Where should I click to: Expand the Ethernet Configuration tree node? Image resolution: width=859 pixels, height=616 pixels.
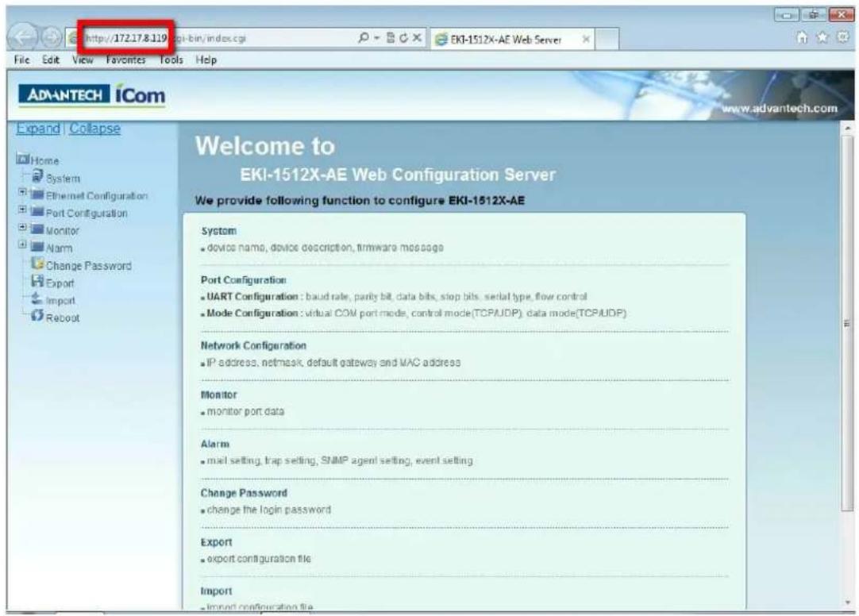tap(22, 192)
